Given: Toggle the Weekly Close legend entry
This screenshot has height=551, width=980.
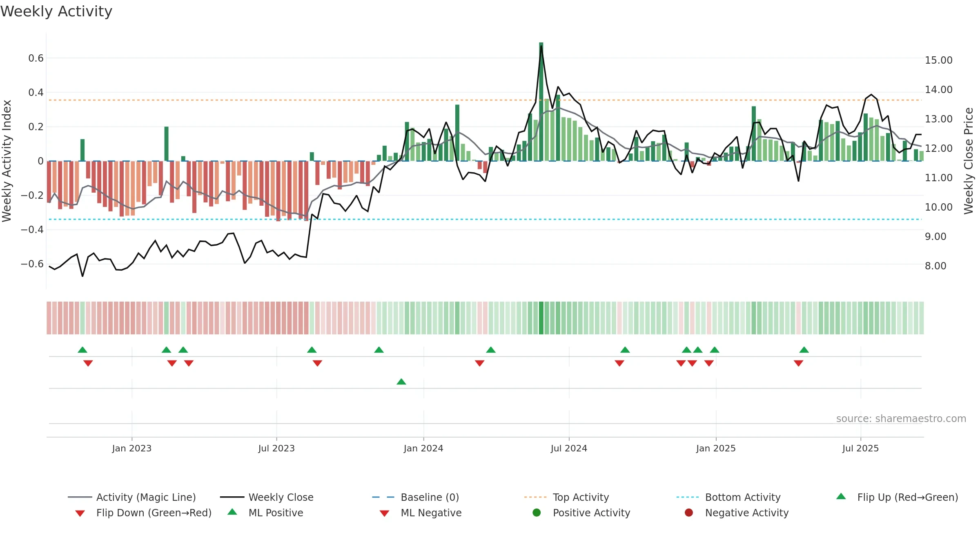Looking at the screenshot, I should pyautogui.click(x=267, y=497).
